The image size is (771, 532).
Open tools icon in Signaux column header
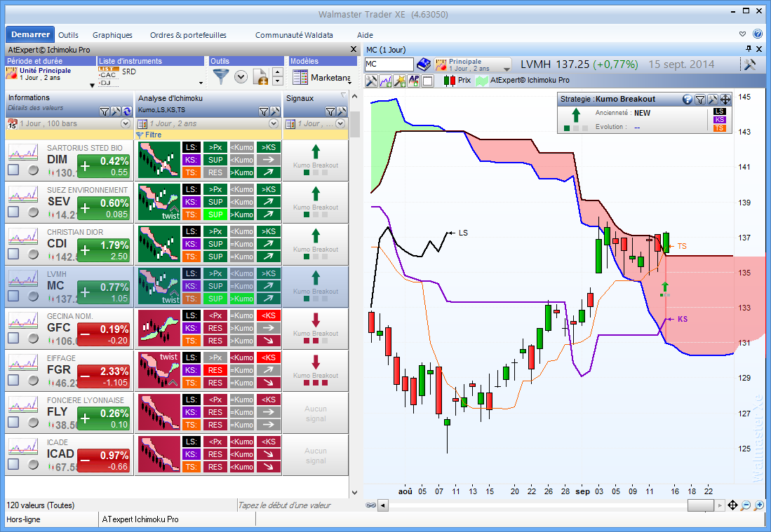pyautogui.click(x=342, y=111)
